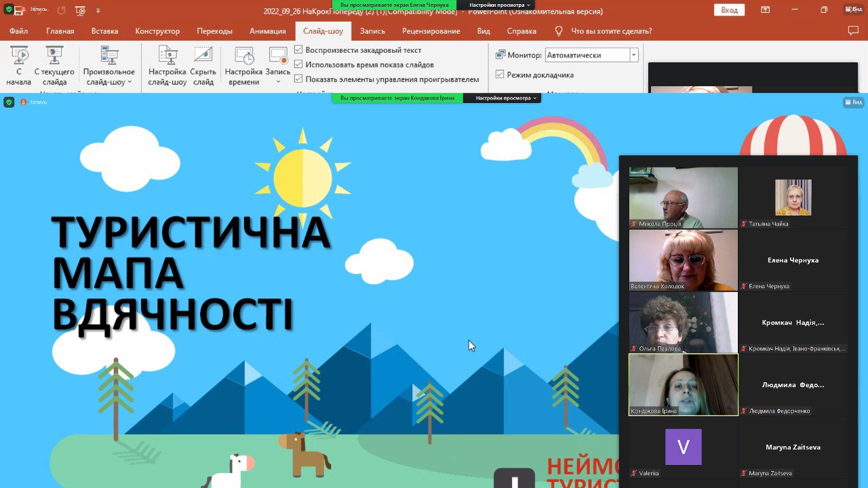
Task: Open the 'Файл' menu tab
Action: click(x=18, y=31)
